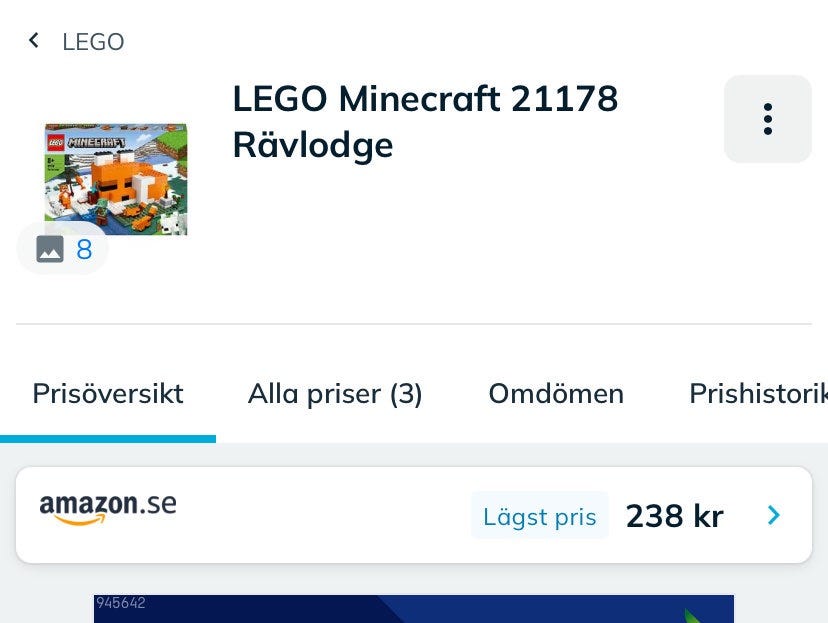
Task: Expand Amazon offer with the right chevron
Action: pos(773,515)
